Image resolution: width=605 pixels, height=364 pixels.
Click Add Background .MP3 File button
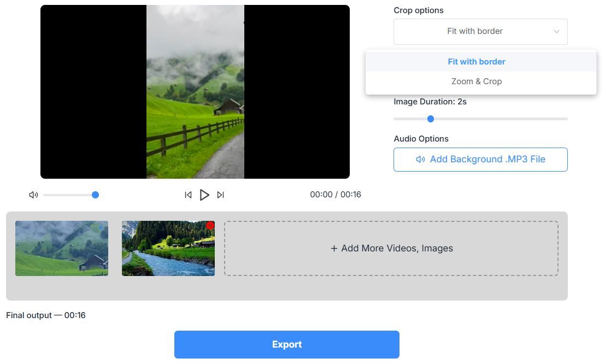click(480, 160)
